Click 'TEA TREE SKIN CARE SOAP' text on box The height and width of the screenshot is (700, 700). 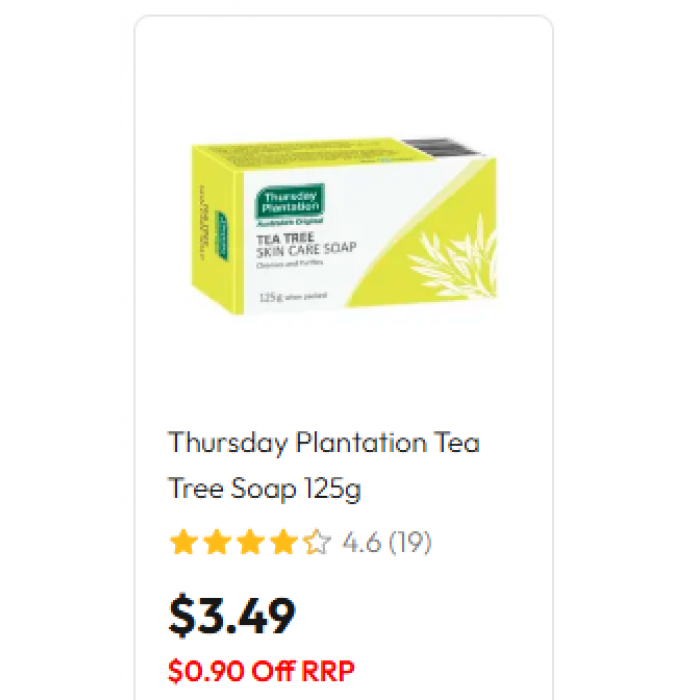[x=306, y=245]
